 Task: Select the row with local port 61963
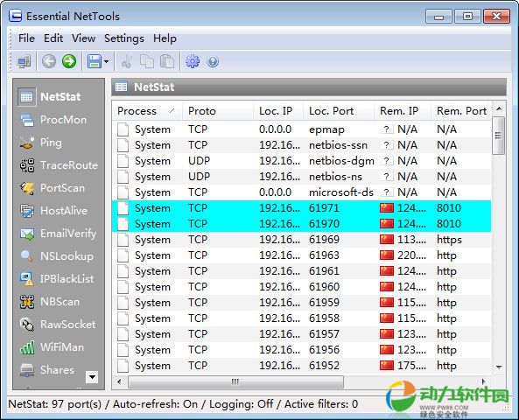302,255
